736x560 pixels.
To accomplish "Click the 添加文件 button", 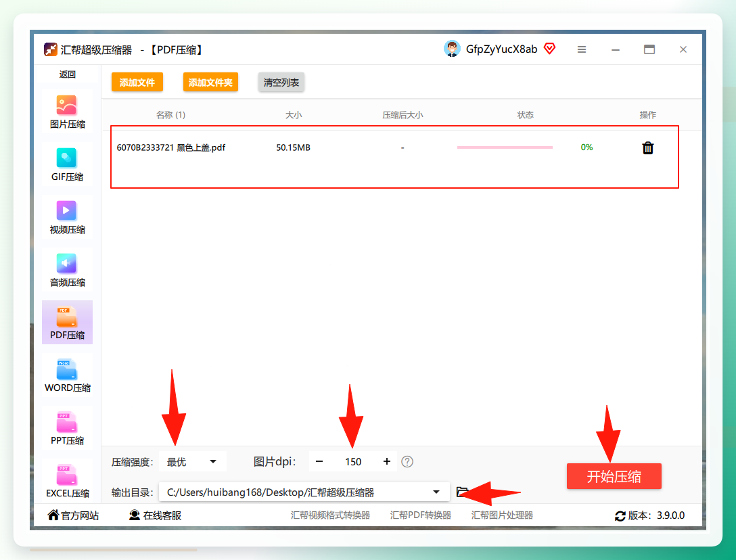I will tap(137, 82).
